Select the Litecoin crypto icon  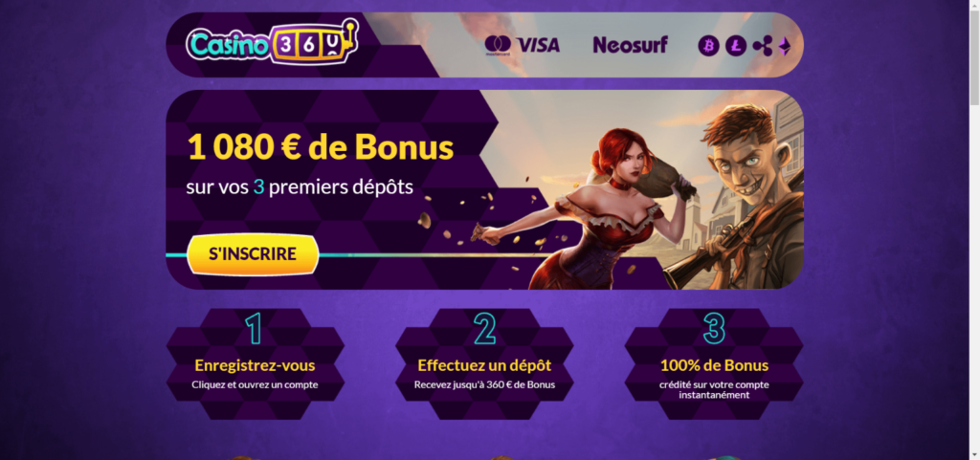click(x=736, y=46)
